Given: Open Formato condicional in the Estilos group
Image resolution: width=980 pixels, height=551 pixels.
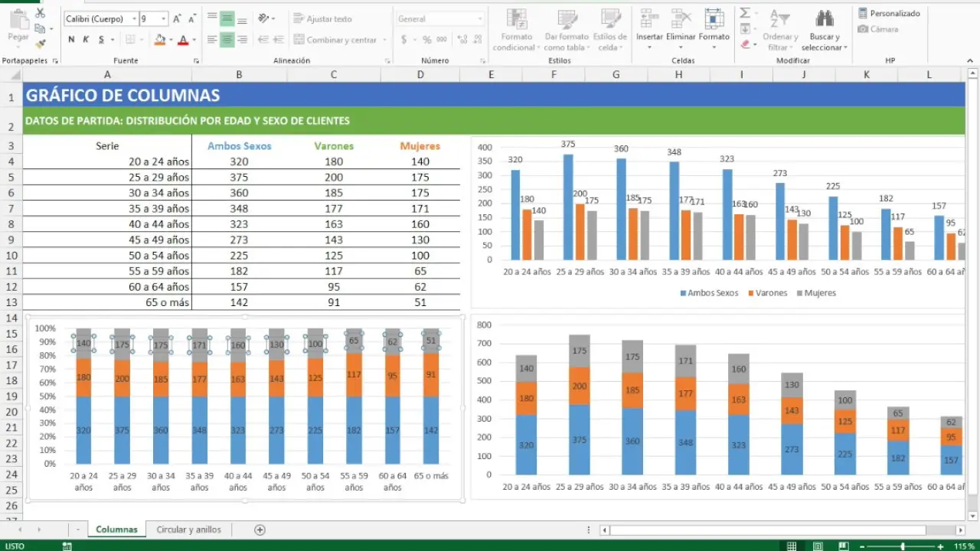Looking at the screenshot, I should (x=516, y=31).
